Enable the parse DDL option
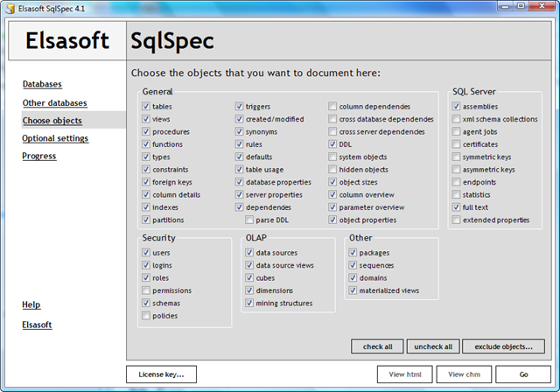 tap(249, 220)
